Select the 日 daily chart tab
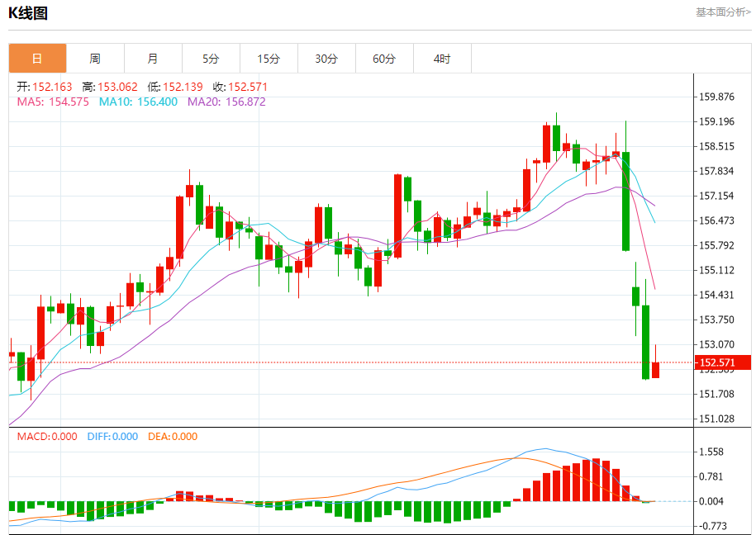 [38, 59]
